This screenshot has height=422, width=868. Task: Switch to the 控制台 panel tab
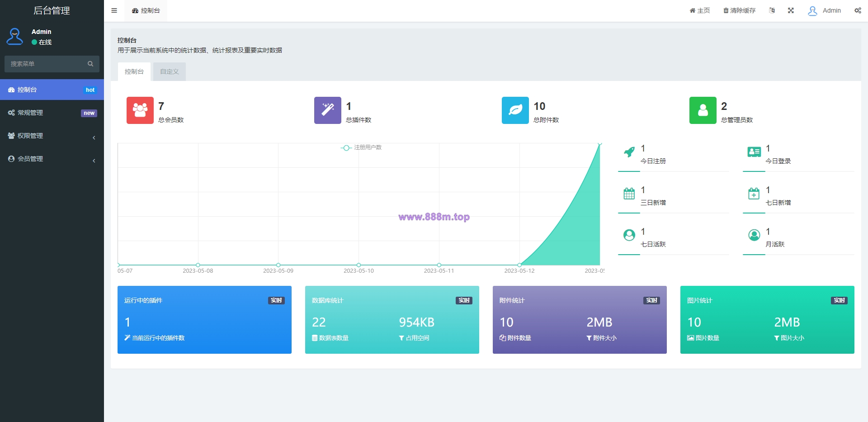tap(134, 71)
